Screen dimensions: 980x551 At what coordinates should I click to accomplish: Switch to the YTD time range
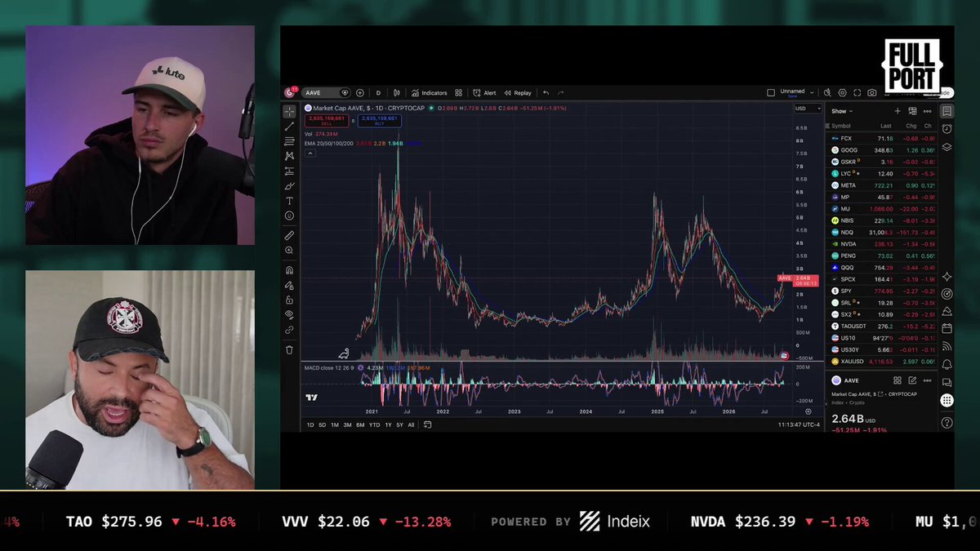374,425
